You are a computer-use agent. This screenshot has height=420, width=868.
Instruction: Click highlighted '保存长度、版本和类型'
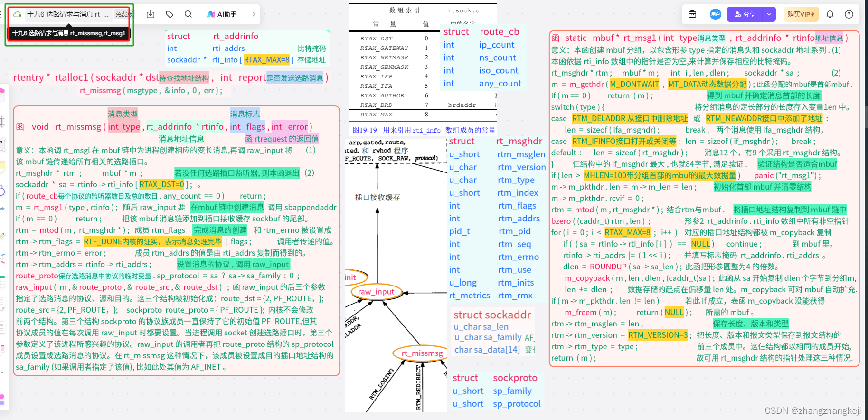750,324
